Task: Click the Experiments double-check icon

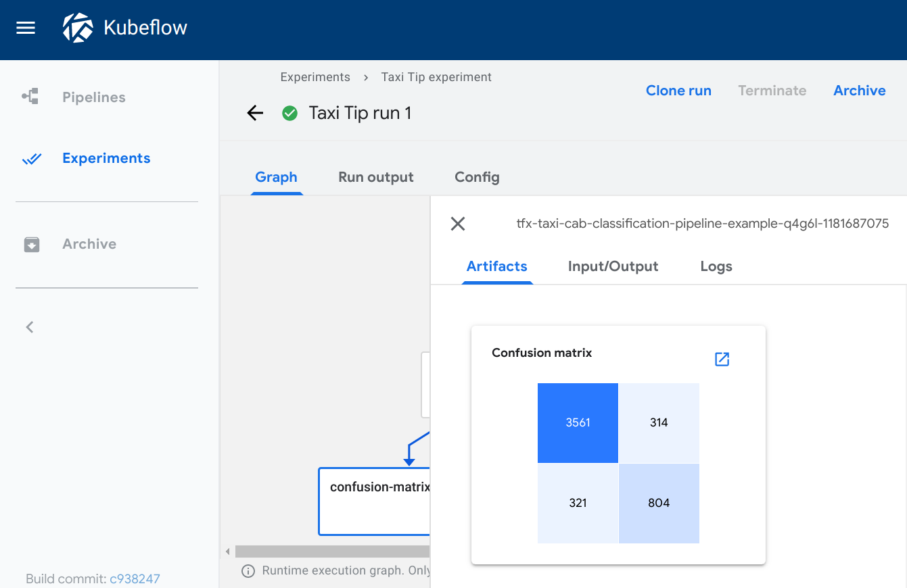Action: click(31, 159)
